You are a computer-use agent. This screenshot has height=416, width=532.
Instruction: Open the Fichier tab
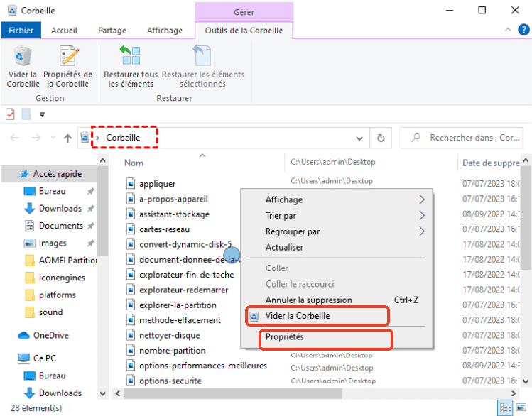coord(21,31)
